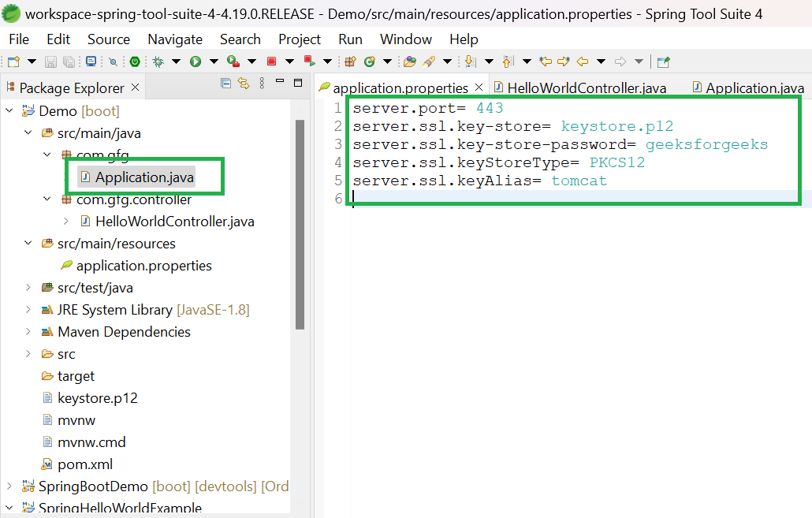The height and width of the screenshot is (518, 812).
Task: Switch to the HelloWorldController.java editor tab
Action: [x=580, y=88]
